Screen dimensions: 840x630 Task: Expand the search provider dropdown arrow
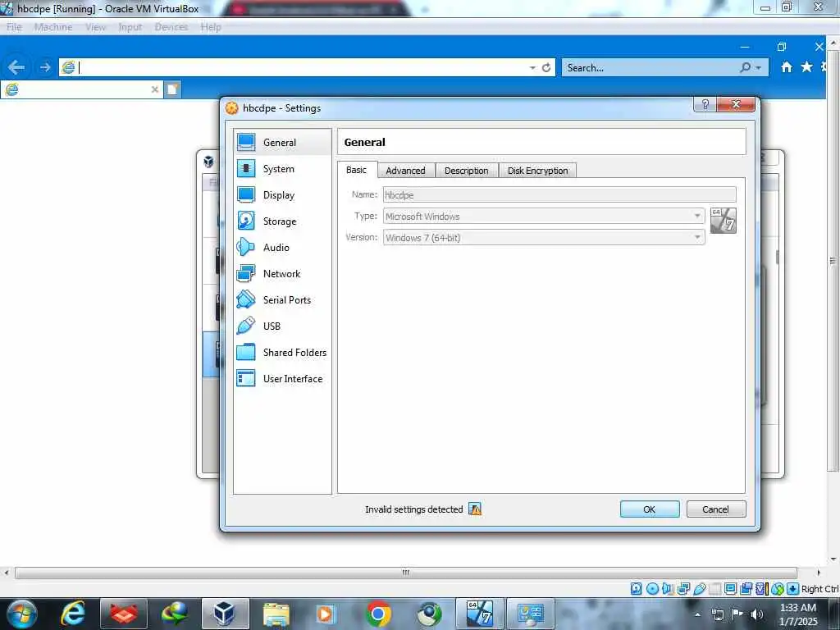click(759, 67)
